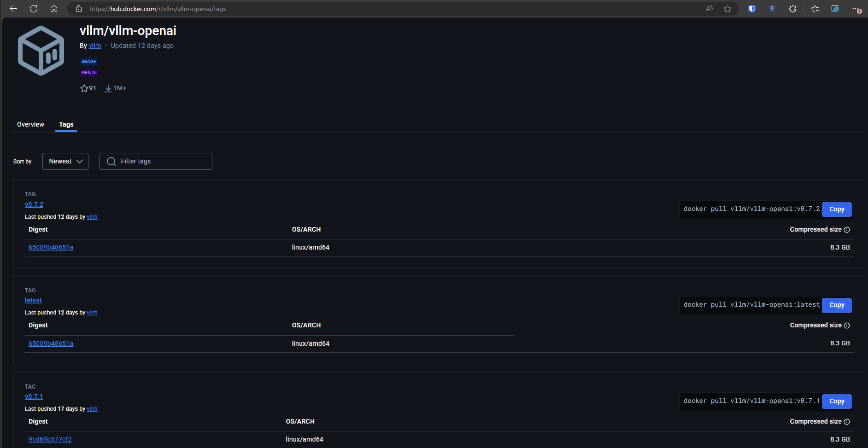Viewport: 868px width, 448px height.
Task: Select docker pull text for v0.7.1
Action: pyautogui.click(x=751, y=401)
